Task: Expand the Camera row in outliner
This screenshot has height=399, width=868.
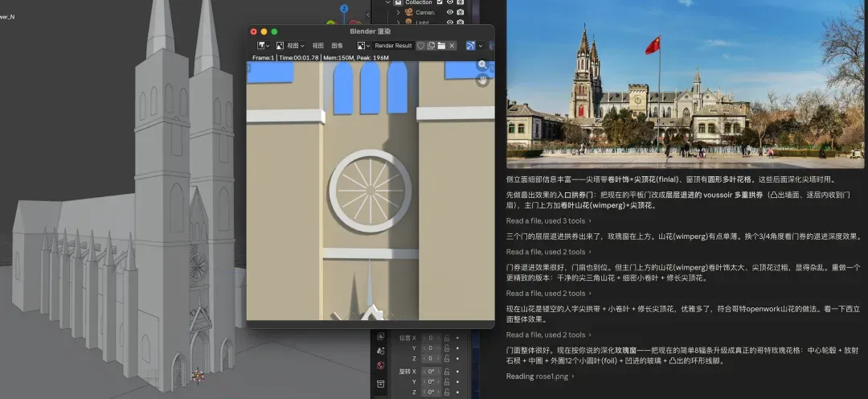Action: click(398, 12)
